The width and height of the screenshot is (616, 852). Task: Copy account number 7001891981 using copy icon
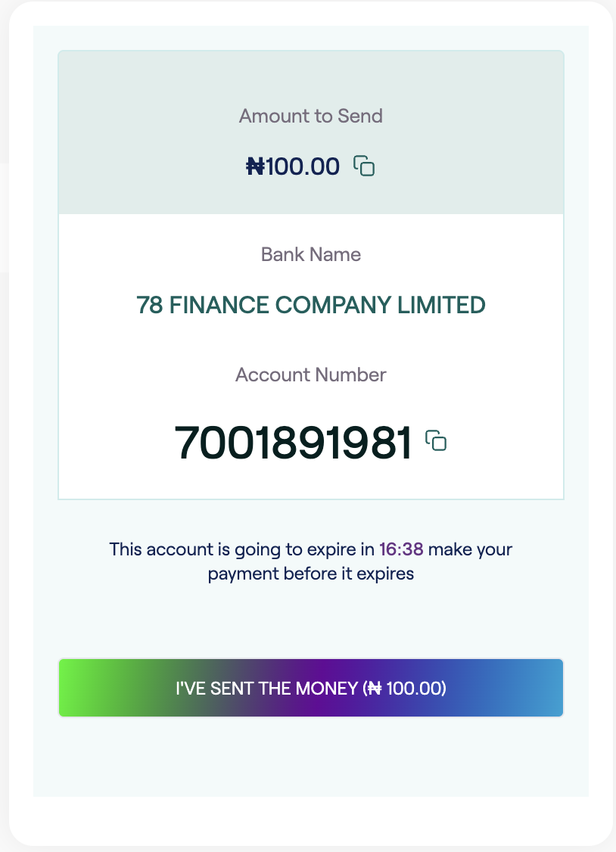[436, 440]
